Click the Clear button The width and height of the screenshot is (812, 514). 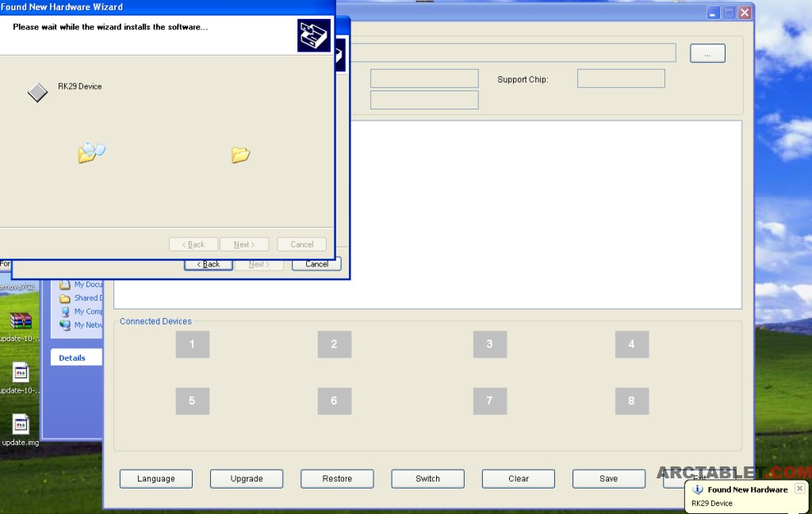pyautogui.click(x=519, y=479)
